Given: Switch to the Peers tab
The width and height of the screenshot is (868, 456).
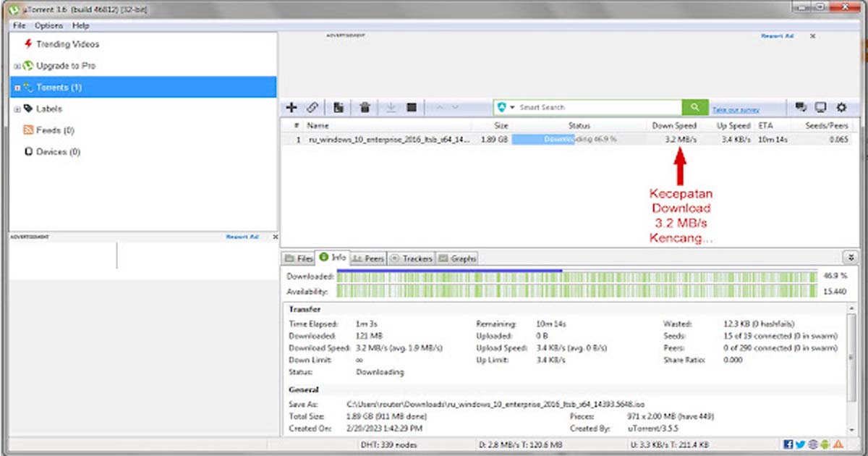Looking at the screenshot, I should pyautogui.click(x=368, y=258).
